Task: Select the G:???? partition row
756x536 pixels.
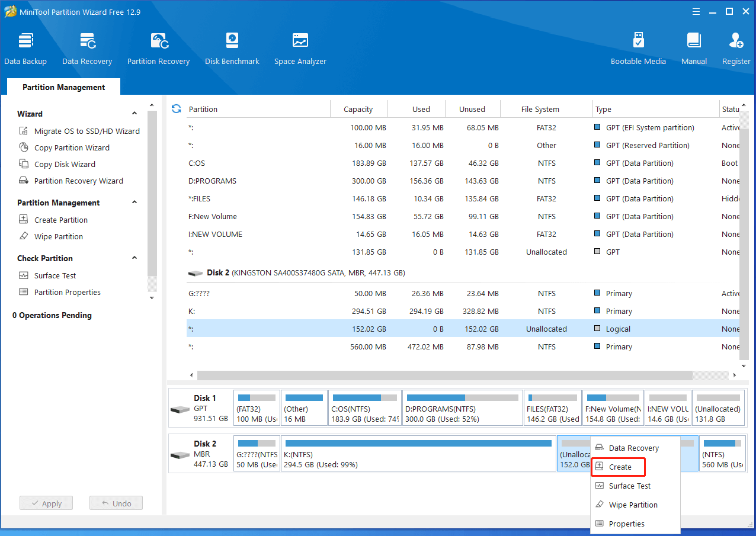Action: pyautogui.click(x=463, y=293)
